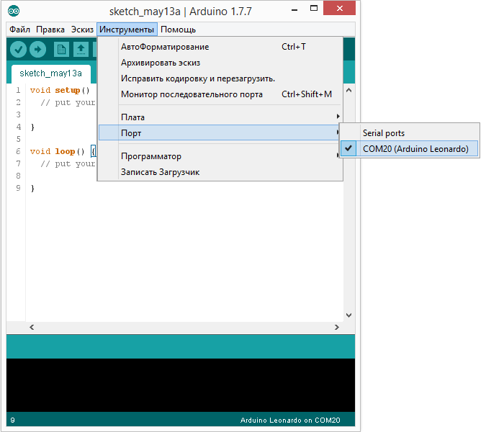Click the Open sketch up-arrow icon
The width and height of the screenshot is (504, 432).
pyautogui.click(x=81, y=49)
